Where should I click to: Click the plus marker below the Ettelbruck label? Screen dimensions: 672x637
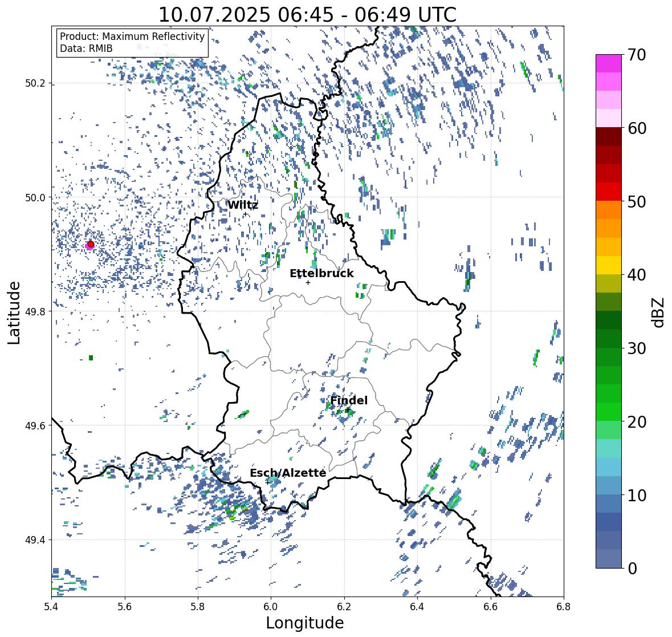[x=308, y=282]
